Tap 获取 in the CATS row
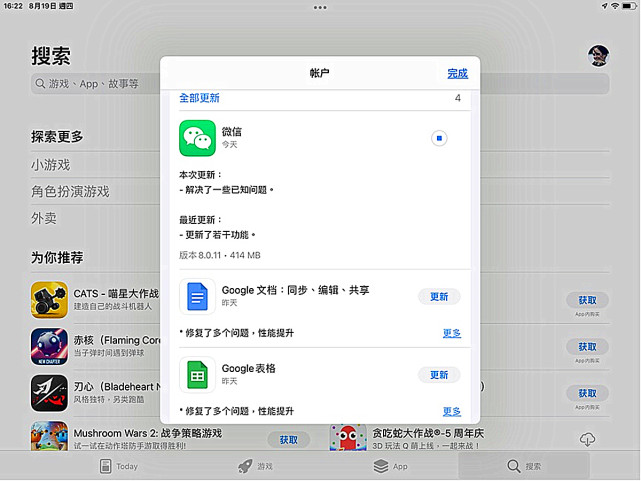Screen dimensions: 641x481 coord(587,300)
